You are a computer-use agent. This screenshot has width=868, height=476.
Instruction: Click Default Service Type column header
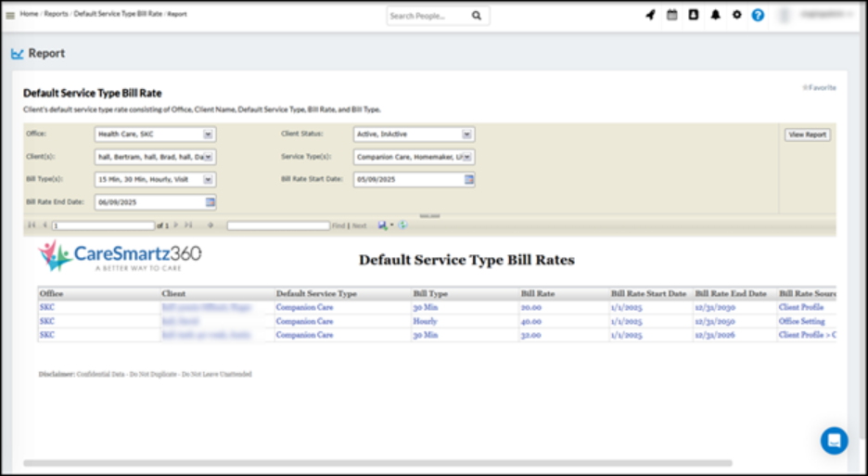click(x=343, y=294)
